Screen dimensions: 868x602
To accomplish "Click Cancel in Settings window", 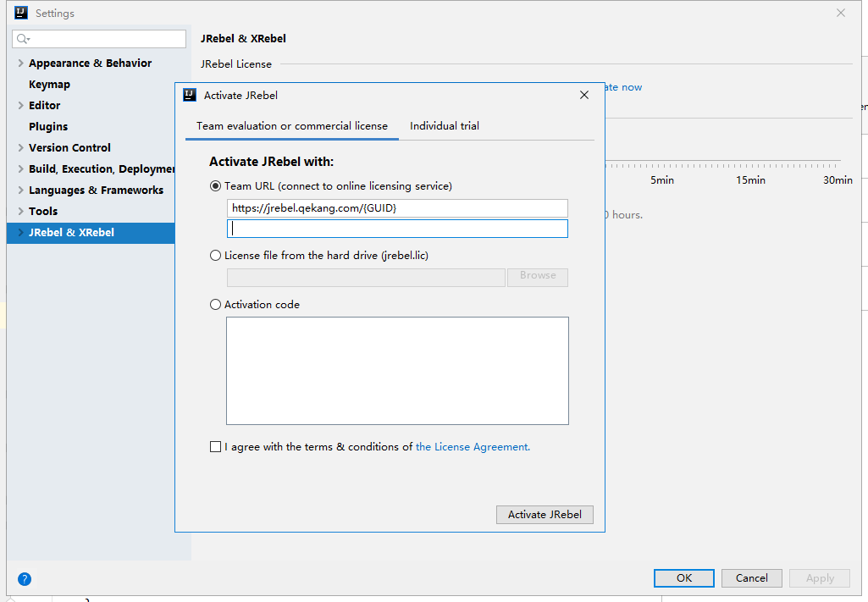I will (752, 578).
